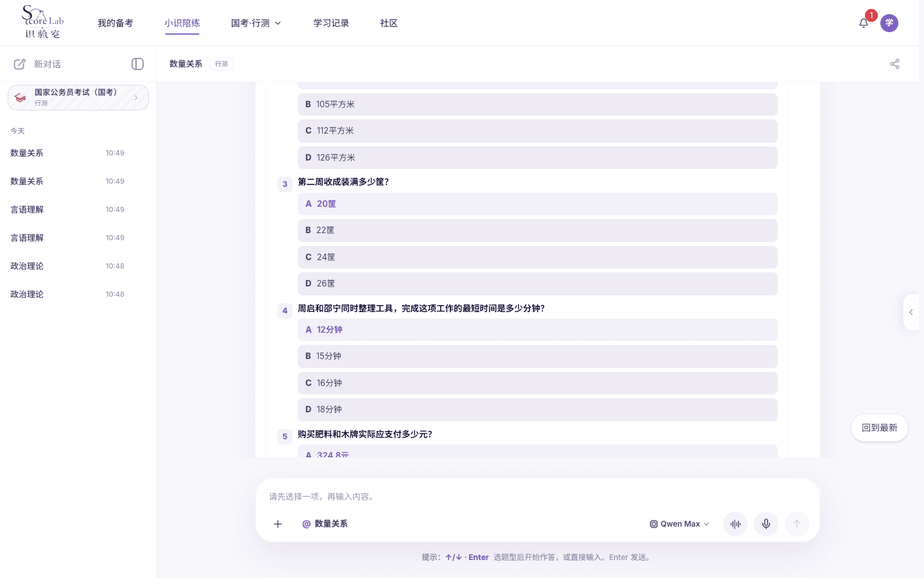This screenshot has height=578, width=924.
Task: Pick option A 12分钟
Action: pyautogui.click(x=538, y=330)
